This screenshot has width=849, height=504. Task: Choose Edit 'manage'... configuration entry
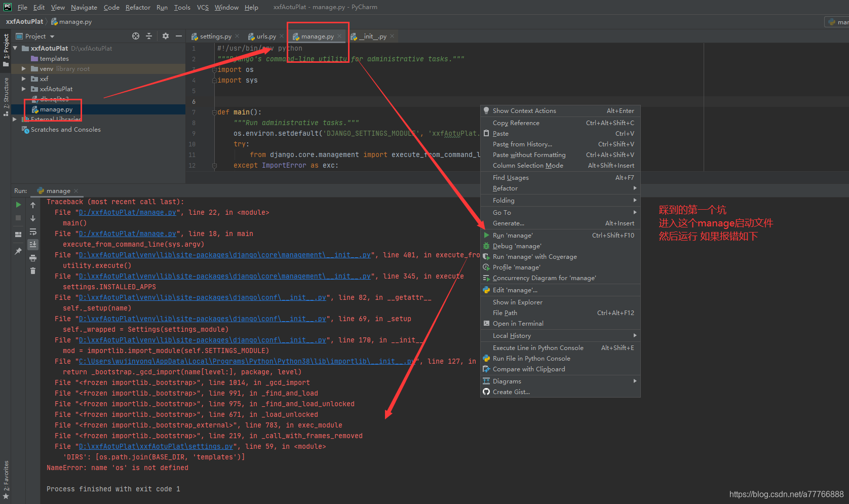560,290
